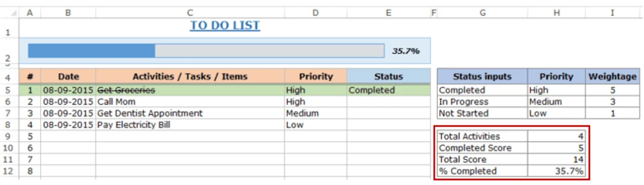644x185 pixels.
Task: Select the Status header cell
Action: point(388,77)
